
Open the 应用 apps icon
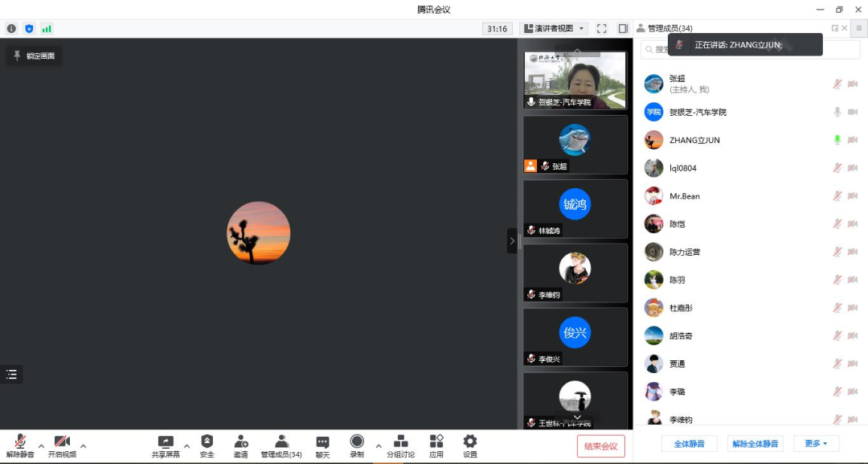pos(436,446)
